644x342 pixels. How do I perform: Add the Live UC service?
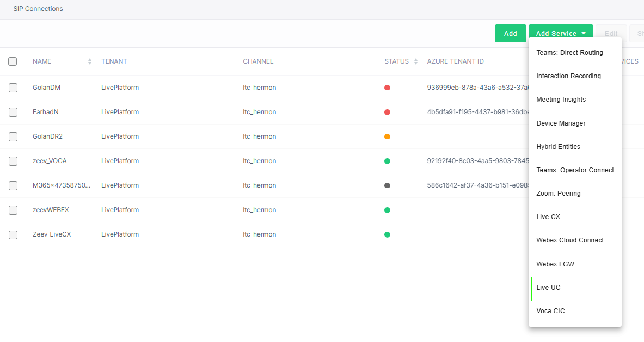[548, 288]
